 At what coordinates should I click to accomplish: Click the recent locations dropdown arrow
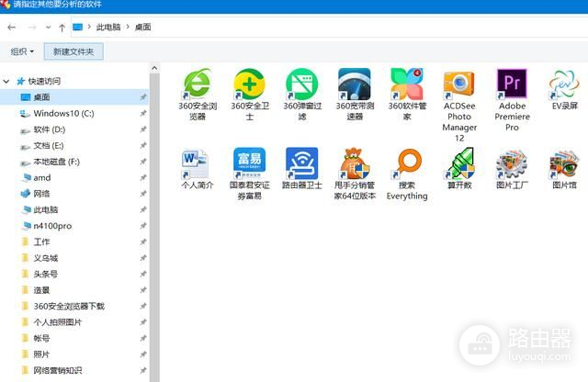click(48, 28)
